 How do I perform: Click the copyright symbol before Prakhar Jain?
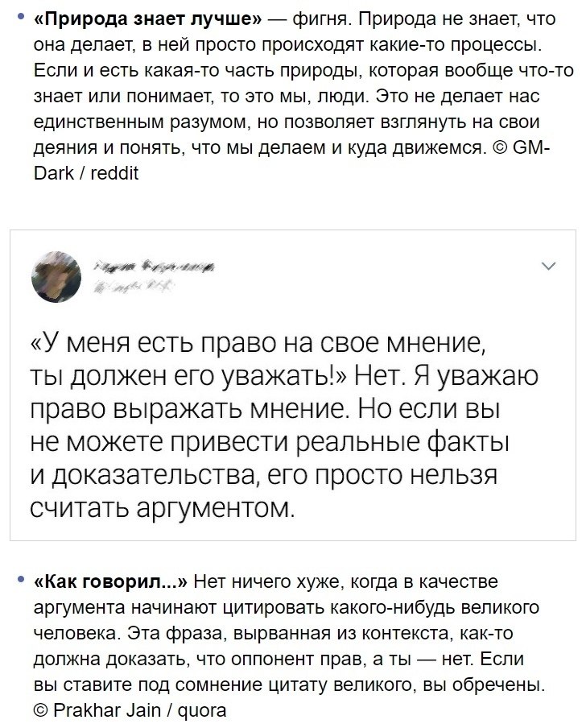(43, 710)
